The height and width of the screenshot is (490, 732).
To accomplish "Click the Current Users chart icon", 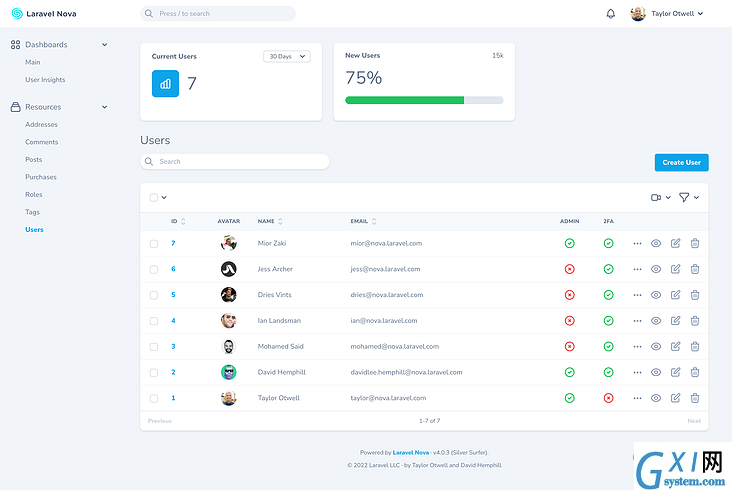I will click(165, 84).
